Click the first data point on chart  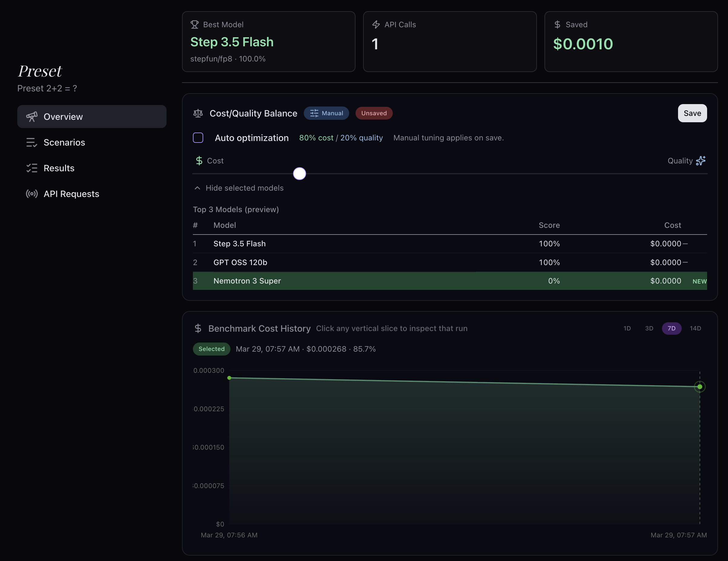(229, 378)
